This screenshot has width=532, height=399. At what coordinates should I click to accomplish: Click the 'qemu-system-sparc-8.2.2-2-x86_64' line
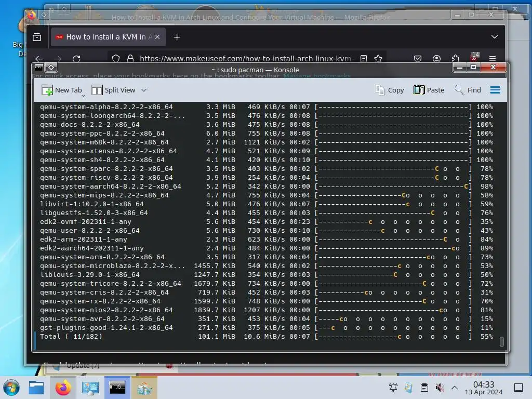click(106, 169)
